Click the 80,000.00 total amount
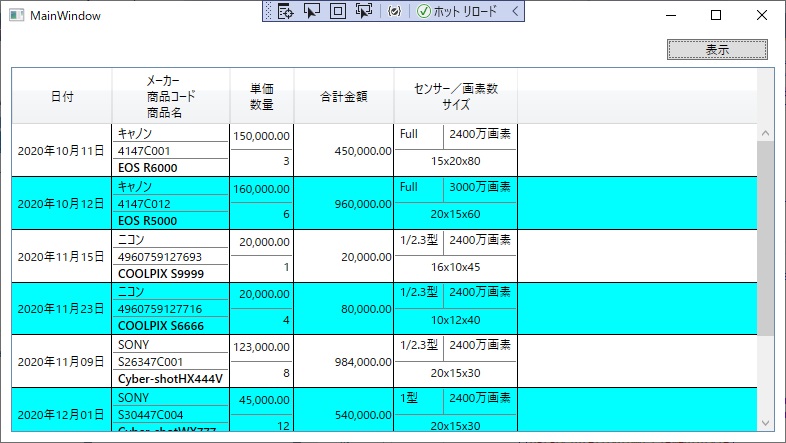 366,309
